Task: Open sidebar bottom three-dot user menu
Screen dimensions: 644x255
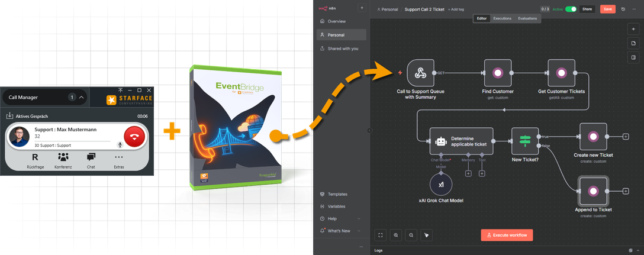Action: (362, 247)
